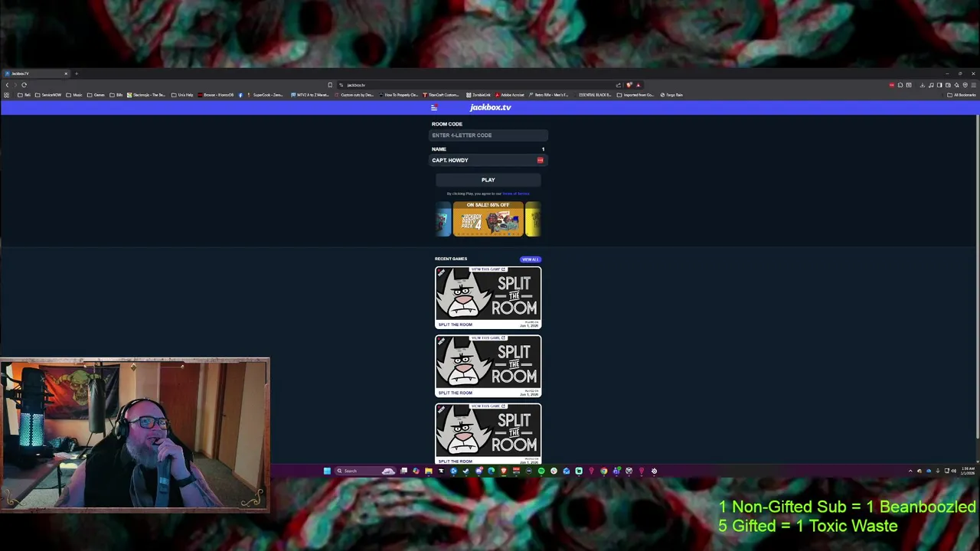The image size is (980, 551).
Task: Click the share icon in the address bar
Action: (x=618, y=85)
